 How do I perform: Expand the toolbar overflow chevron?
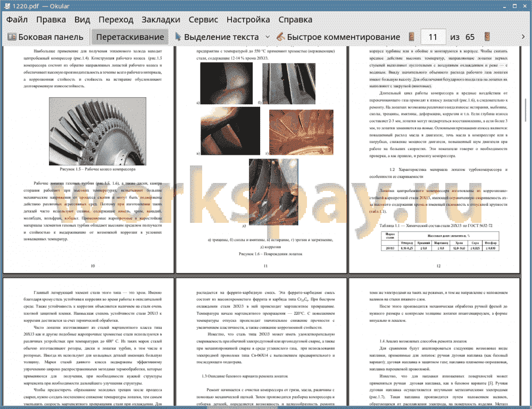(523, 37)
